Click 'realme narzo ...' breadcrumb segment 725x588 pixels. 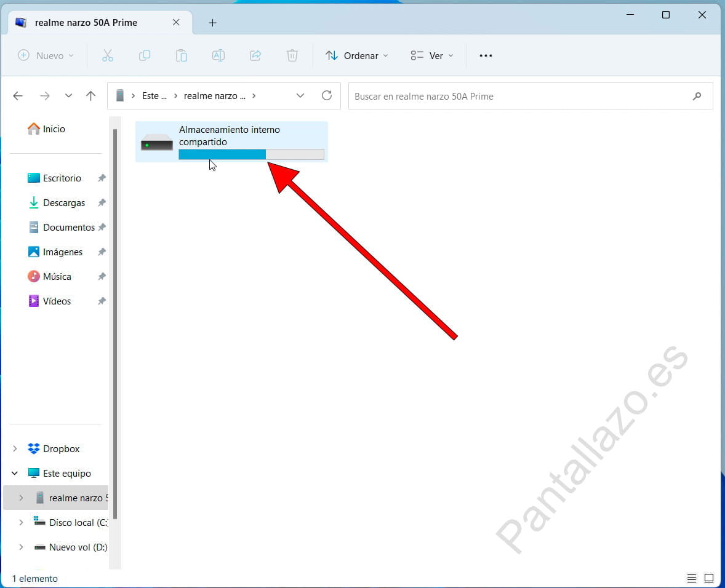(x=215, y=96)
